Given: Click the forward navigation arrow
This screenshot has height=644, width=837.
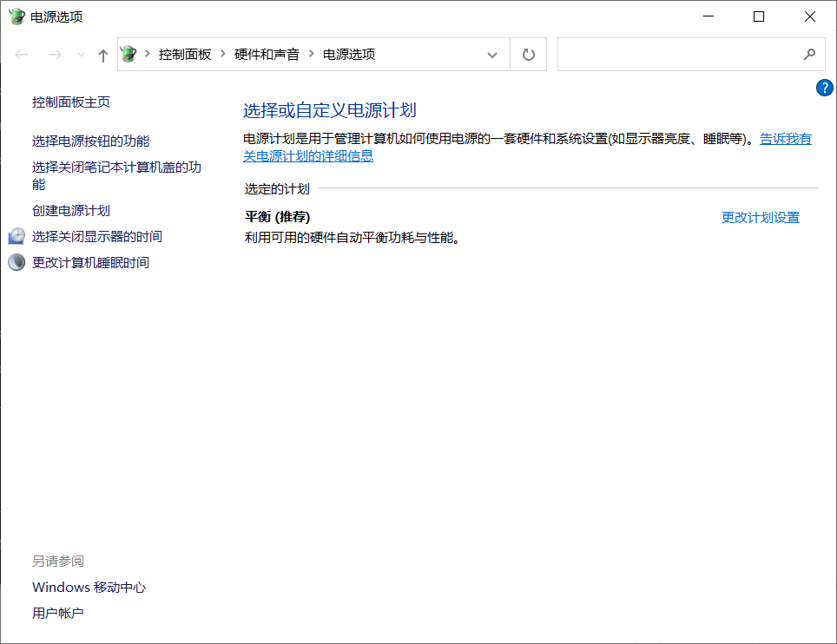Looking at the screenshot, I should [x=54, y=54].
